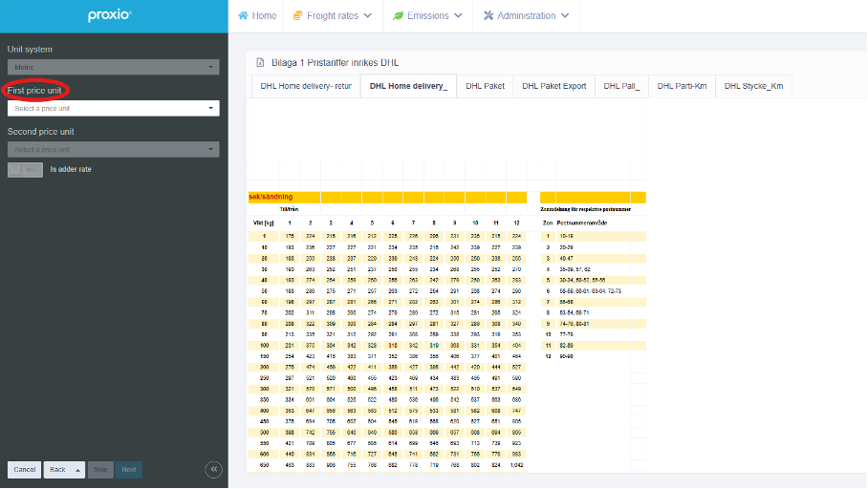Click the Emissions leaf icon
Viewport: 868px width, 489px height.
click(398, 15)
